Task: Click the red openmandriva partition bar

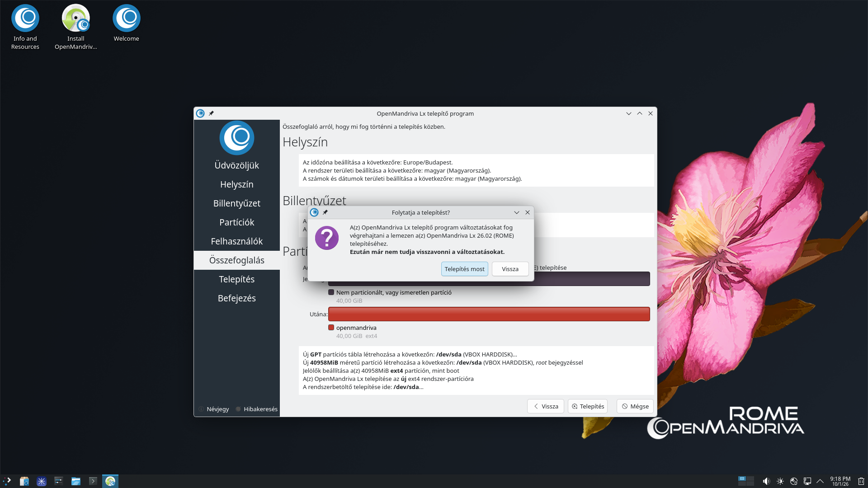Action: 489,314
